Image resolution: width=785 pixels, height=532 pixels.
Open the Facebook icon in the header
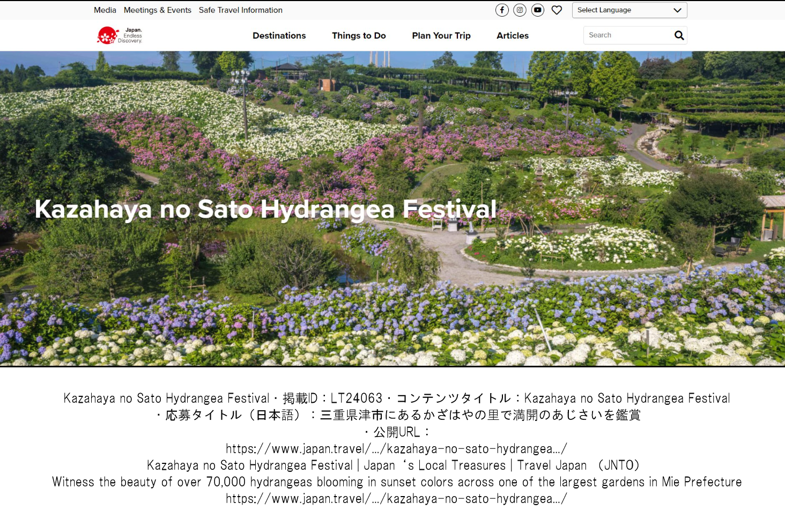(502, 10)
